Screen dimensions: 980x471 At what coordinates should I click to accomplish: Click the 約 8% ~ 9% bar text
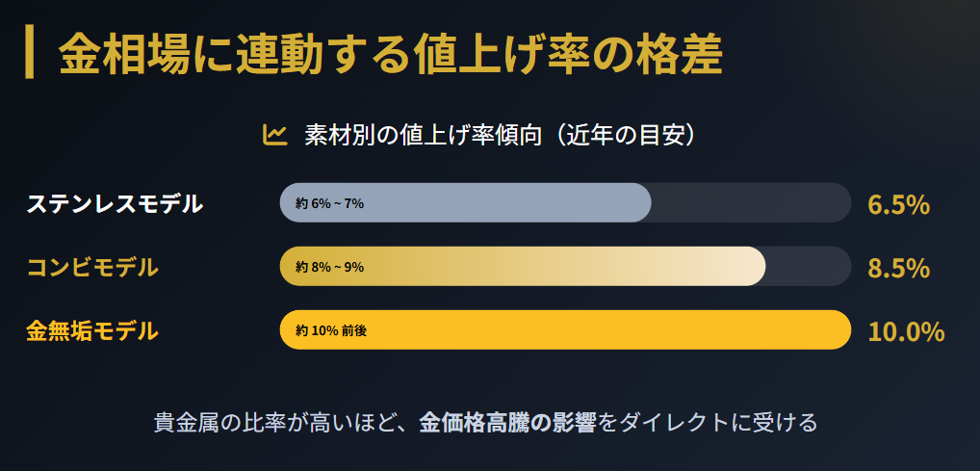[329, 267]
